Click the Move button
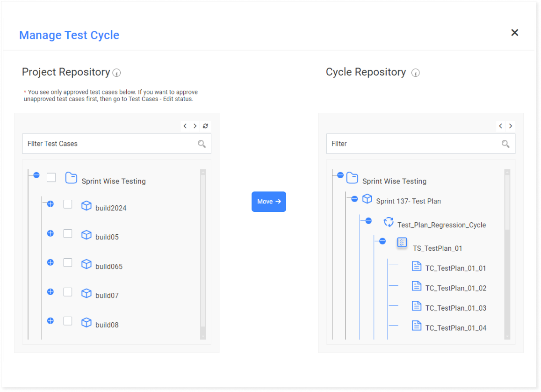This screenshot has width=541, height=392. 268,202
